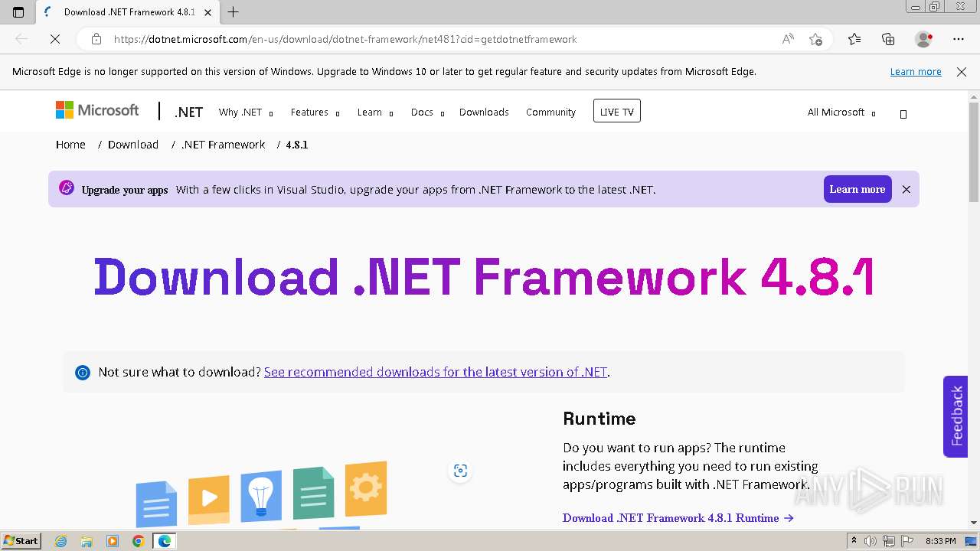Expand the Docs menu
This screenshot has height=551, width=980.
[x=427, y=112]
